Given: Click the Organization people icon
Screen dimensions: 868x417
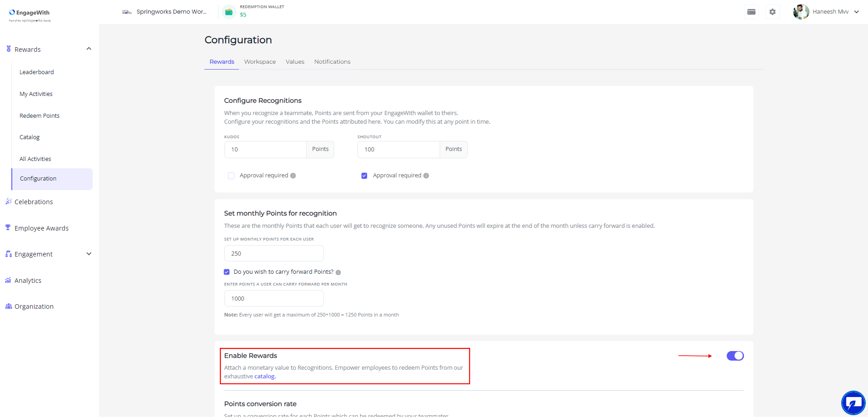Looking at the screenshot, I should click(x=9, y=306).
